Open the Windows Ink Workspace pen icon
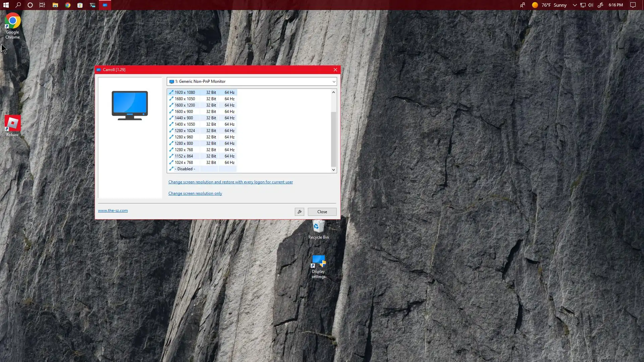The width and height of the screenshot is (644, 362). click(x=600, y=5)
